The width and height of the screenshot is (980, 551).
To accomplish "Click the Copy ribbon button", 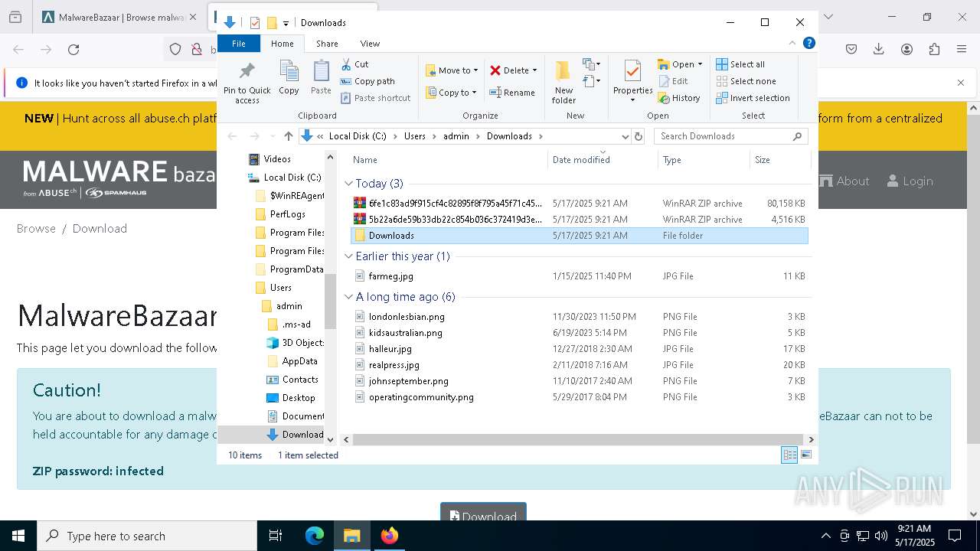I will (x=289, y=78).
